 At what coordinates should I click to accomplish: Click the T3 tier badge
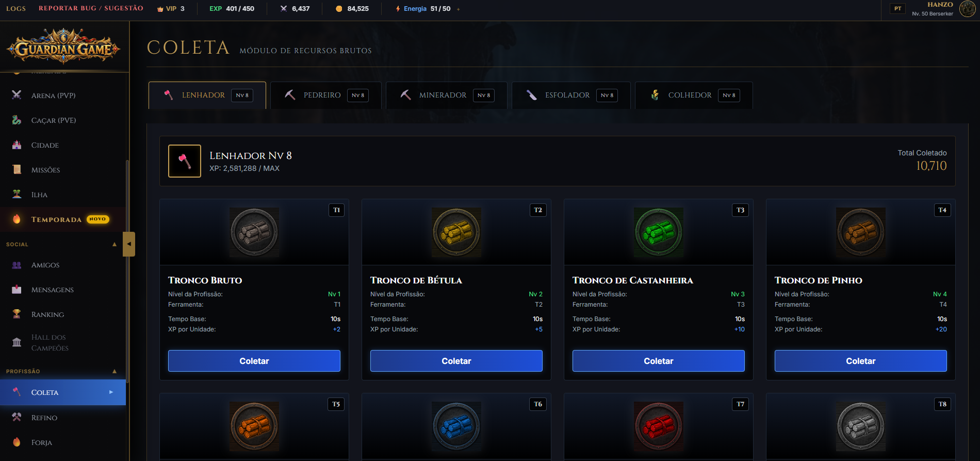[x=740, y=210]
